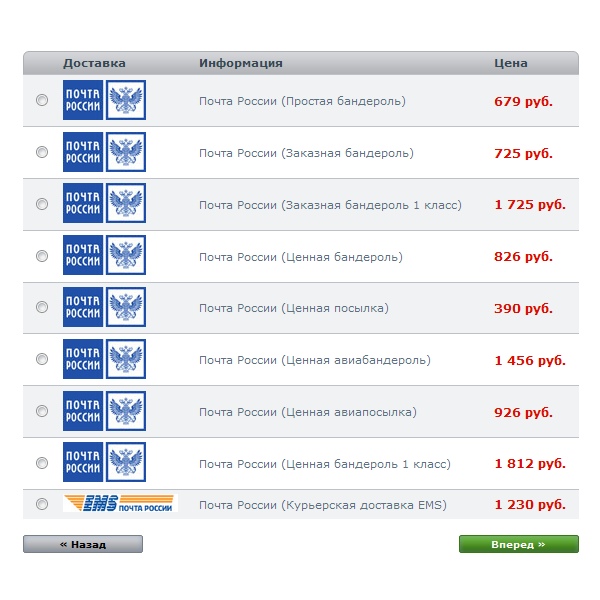Click Почта России logo for Ценная посылка
Screen dimensions: 600x600
(104, 307)
